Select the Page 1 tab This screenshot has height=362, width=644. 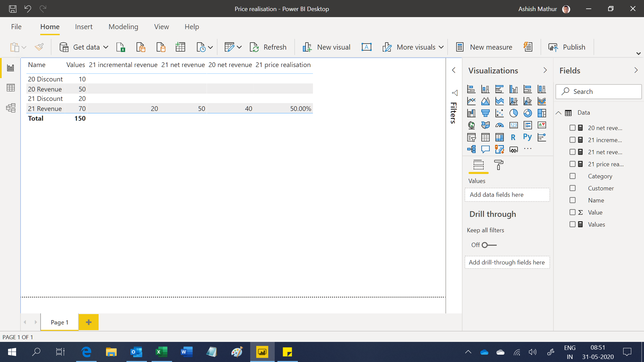pos(59,322)
